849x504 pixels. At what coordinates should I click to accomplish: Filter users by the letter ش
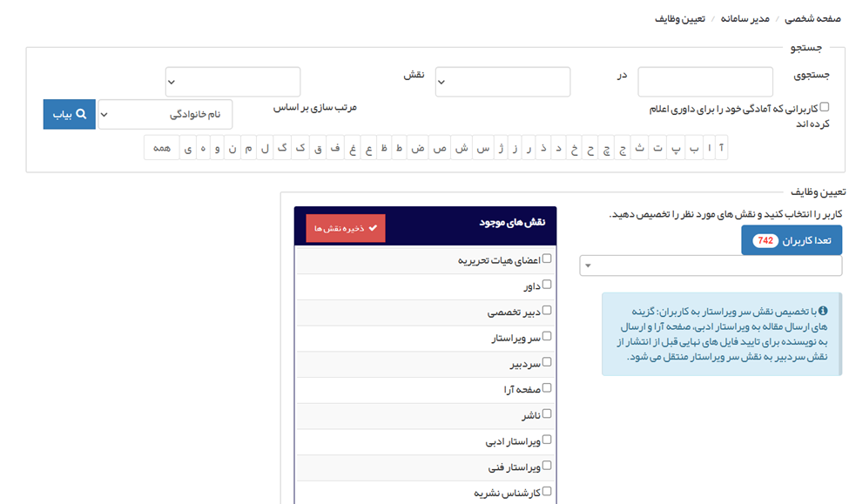coord(462,148)
